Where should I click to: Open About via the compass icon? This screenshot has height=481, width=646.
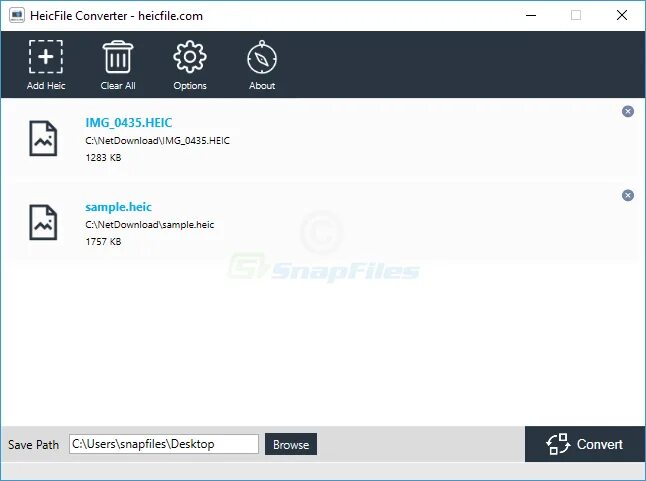coord(262,57)
